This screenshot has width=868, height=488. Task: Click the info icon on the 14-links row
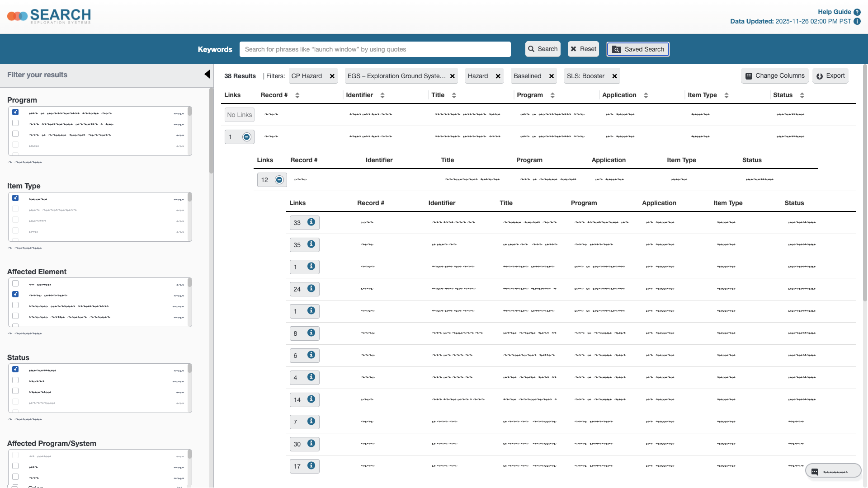click(311, 399)
